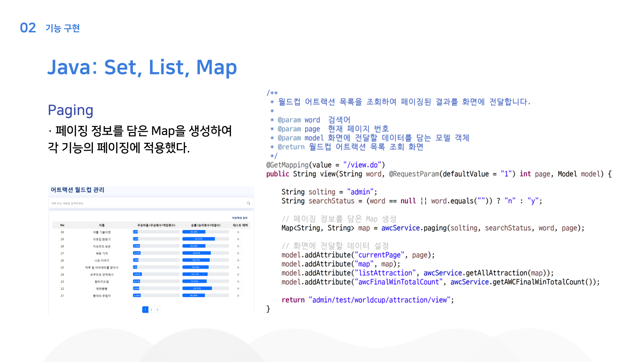644x362 pixels.
Task: Select attraction name 귀를 기울이면
Action: tap(102, 232)
